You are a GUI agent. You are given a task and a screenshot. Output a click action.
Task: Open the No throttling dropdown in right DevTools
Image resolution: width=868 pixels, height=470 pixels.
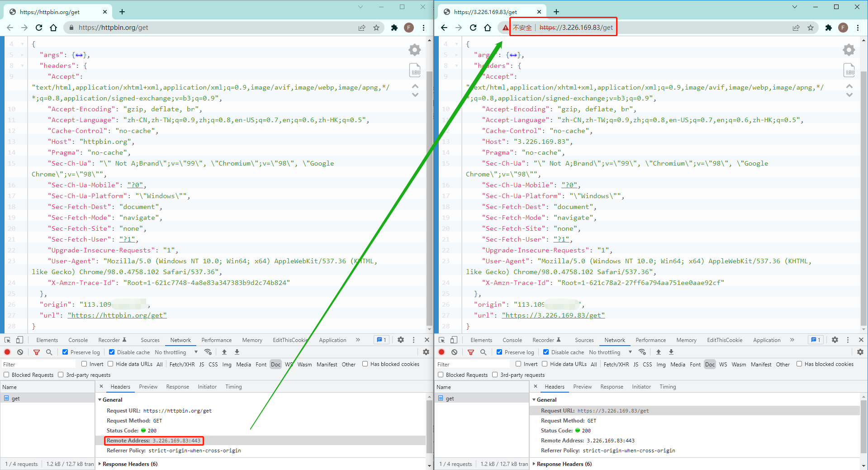point(610,352)
